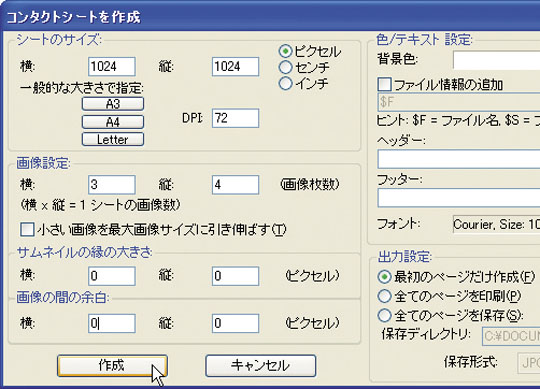
Task: Click the A3 size preset button
Action: (113, 104)
